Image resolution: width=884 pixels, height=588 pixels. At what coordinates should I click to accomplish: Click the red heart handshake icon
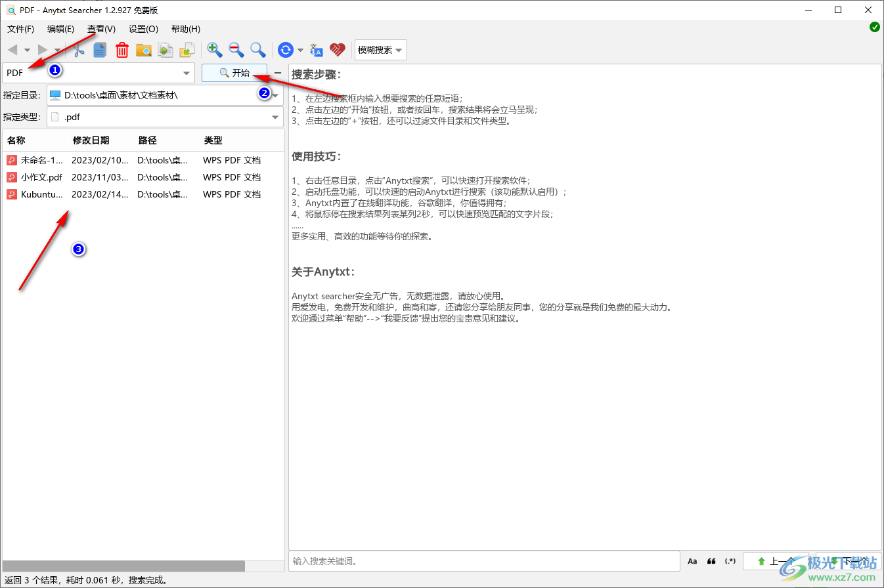[x=338, y=50]
